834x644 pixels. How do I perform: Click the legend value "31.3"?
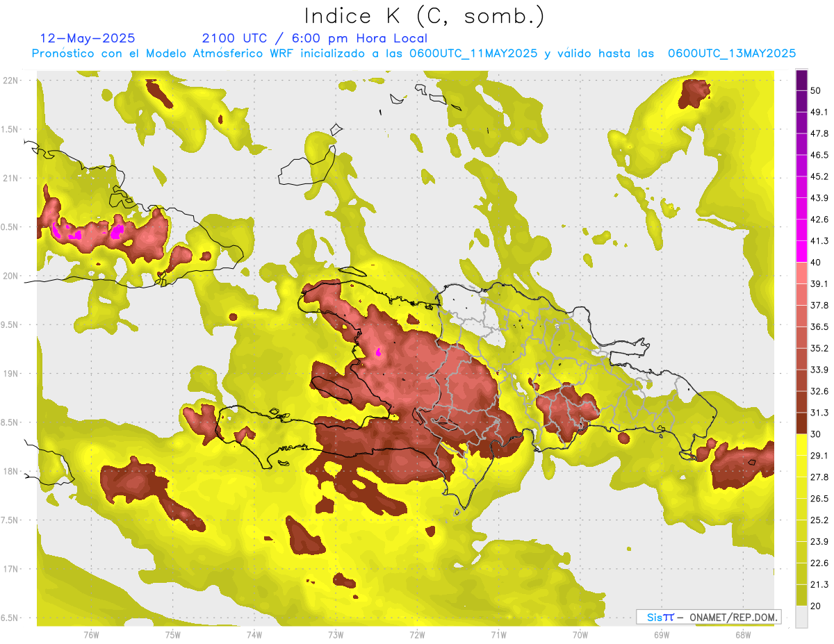coord(819,413)
